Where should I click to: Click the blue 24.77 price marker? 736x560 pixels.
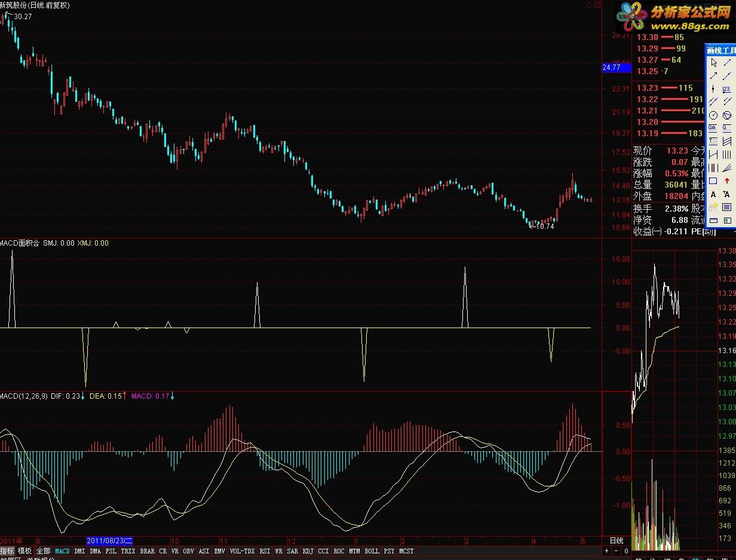[617, 68]
